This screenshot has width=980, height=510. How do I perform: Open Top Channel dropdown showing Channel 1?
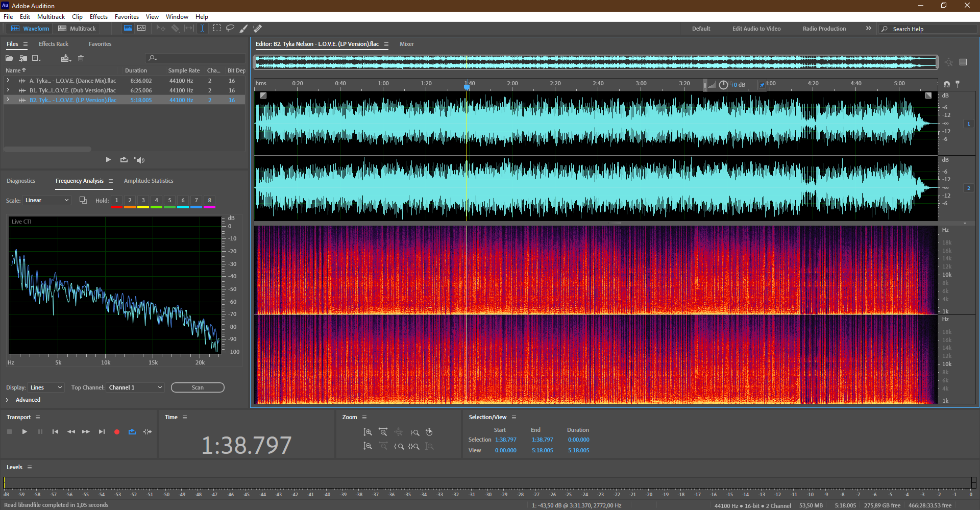pos(135,387)
